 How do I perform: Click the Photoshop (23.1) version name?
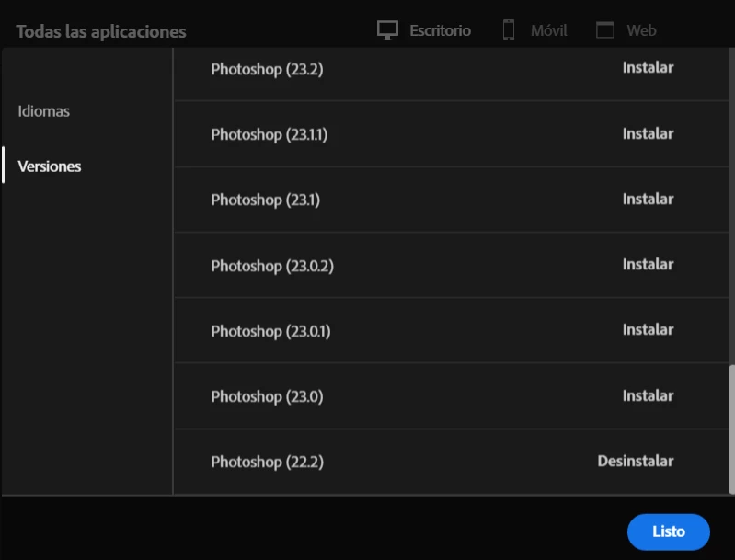pos(265,200)
